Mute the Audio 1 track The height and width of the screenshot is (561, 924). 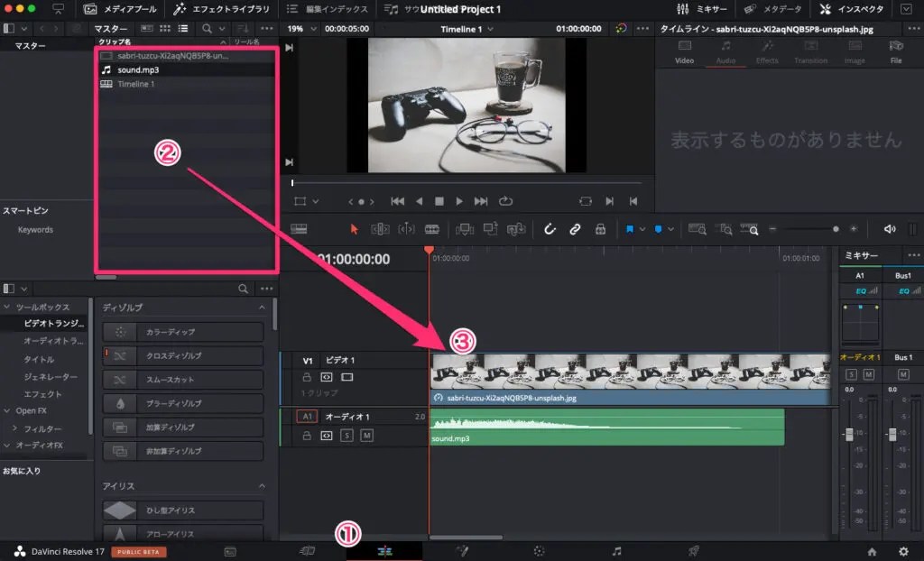click(x=367, y=435)
